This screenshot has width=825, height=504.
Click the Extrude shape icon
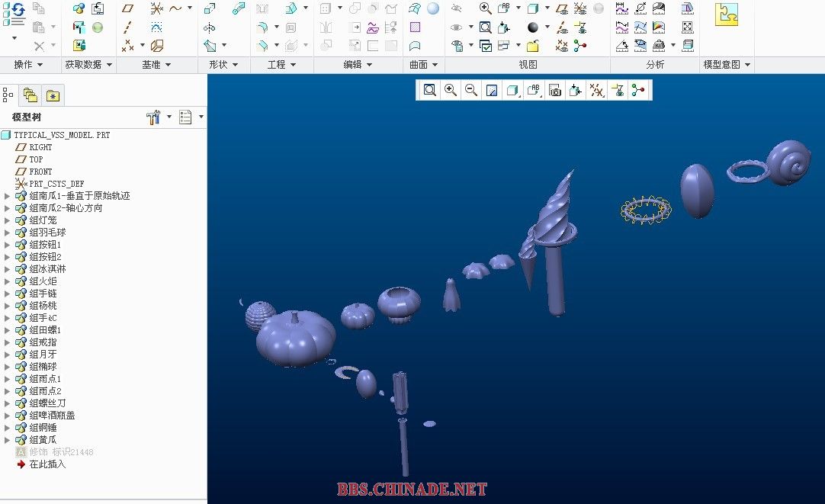[210, 9]
